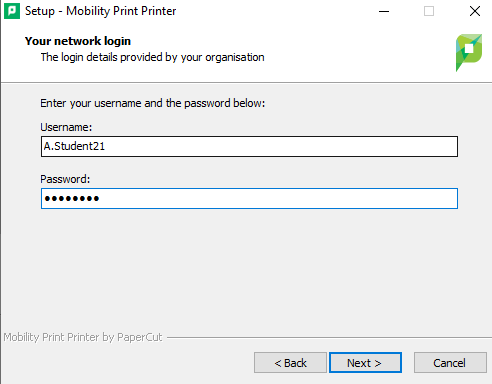This screenshot has width=492, height=384.
Task: Continue setup with the Next button
Action: [365, 363]
